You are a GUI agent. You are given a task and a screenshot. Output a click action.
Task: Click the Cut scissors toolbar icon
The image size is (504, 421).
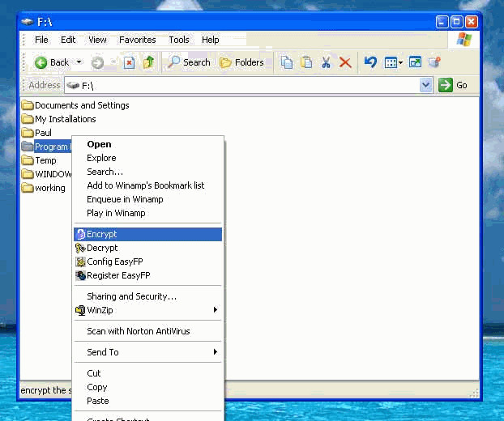point(326,62)
